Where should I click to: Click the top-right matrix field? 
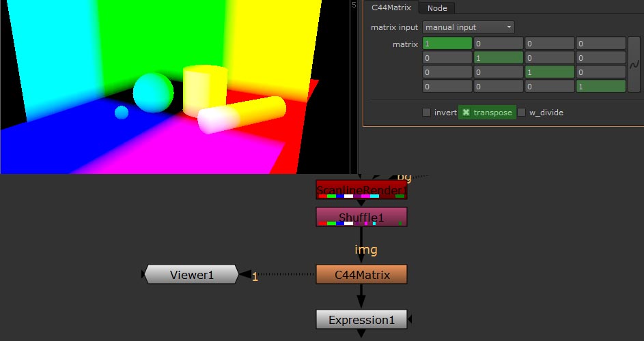[x=600, y=44]
